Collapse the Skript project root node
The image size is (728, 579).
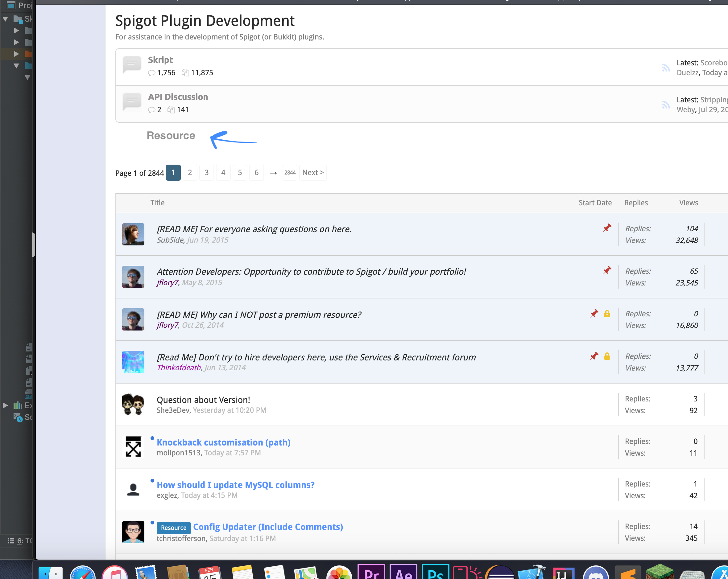[x=5, y=18]
